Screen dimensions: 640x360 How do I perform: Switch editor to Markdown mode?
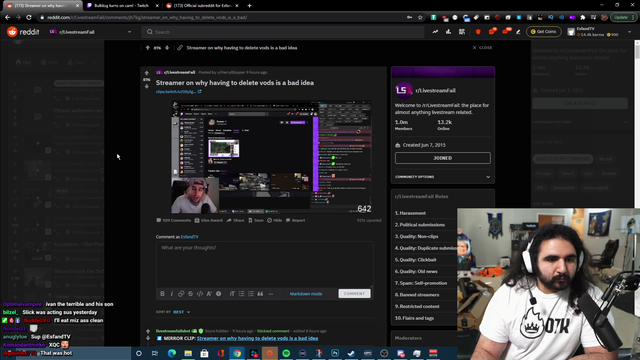[x=306, y=294]
